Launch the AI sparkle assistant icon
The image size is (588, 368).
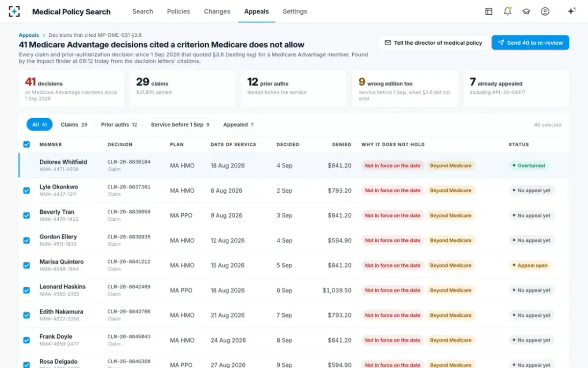[571, 11]
